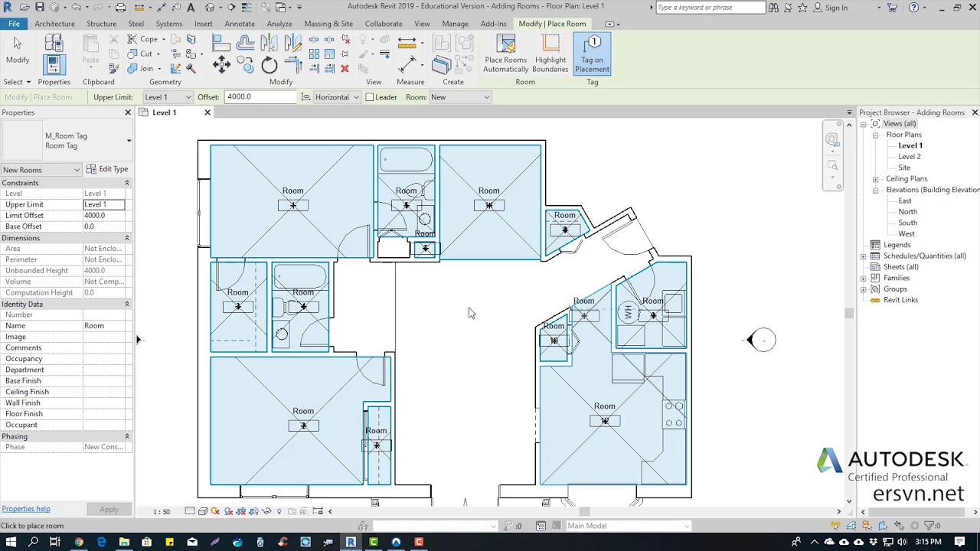The image size is (980, 551).
Task: Select the Modify arrow tool
Action: (x=17, y=49)
